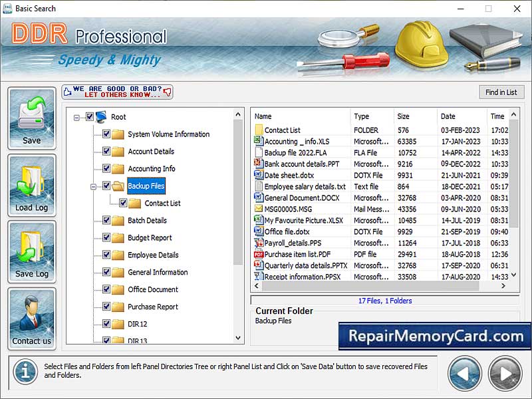Click the Save recovery icon

point(31,118)
